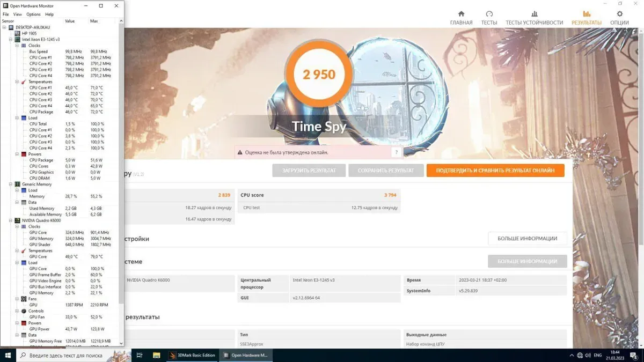
Task: Open the File menu
Action: 6,14
